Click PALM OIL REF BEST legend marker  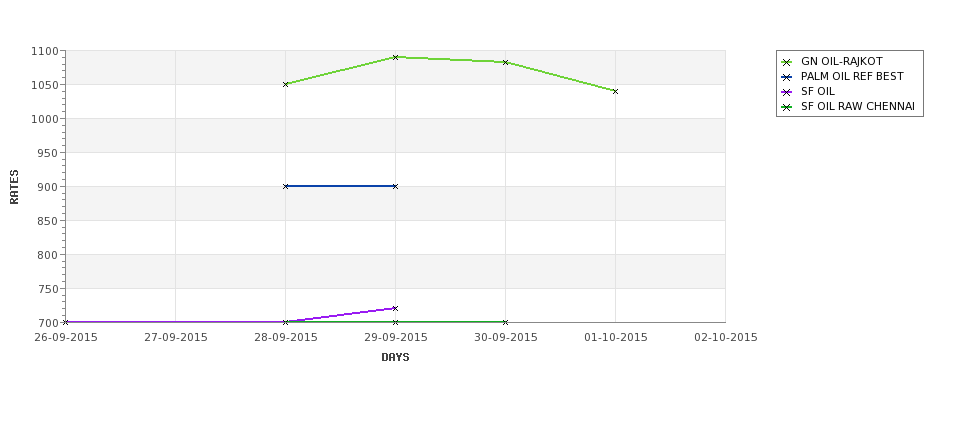click(787, 77)
